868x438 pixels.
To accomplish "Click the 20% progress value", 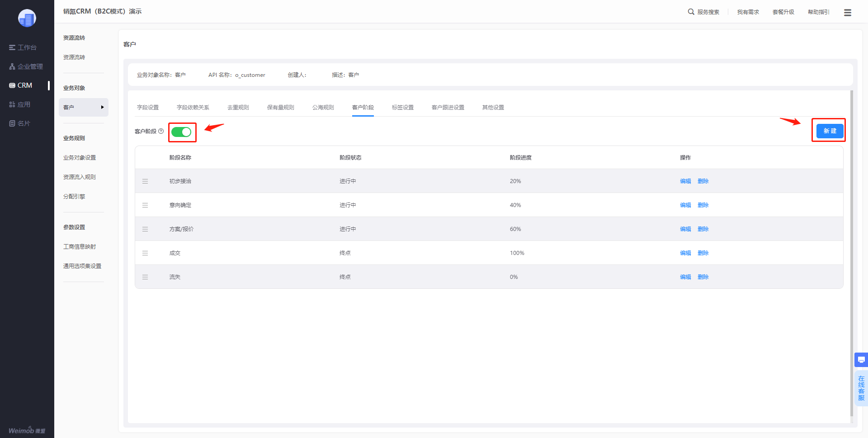I will (x=515, y=181).
